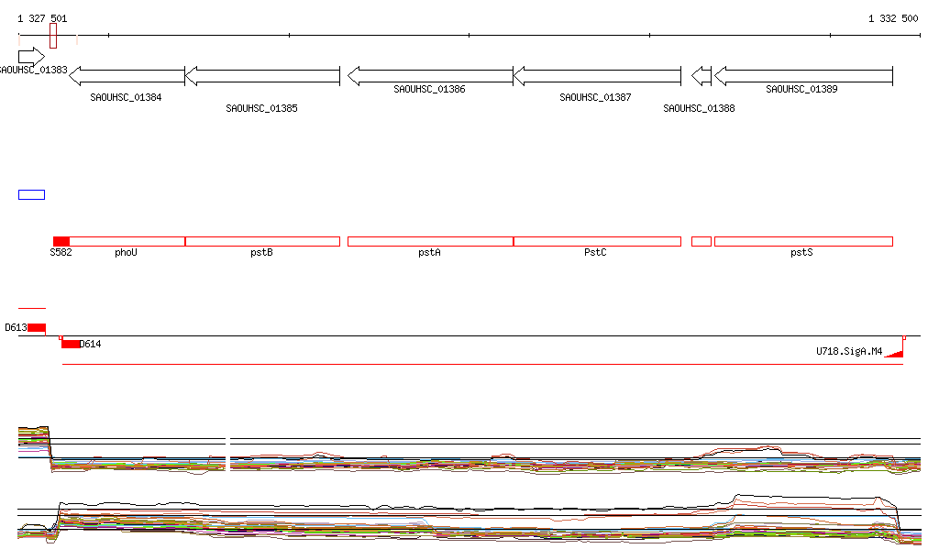Click the D613 label text
Image resolution: width=939 pixels, height=560 pixels.
(x=16, y=328)
